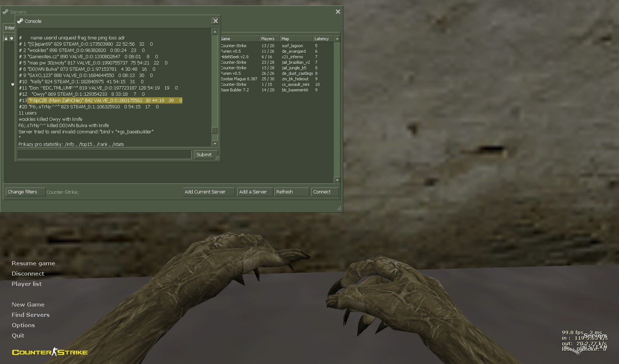Click the "Prikazy pro statistiky" console line
This screenshot has width=619, height=364.
[71, 144]
